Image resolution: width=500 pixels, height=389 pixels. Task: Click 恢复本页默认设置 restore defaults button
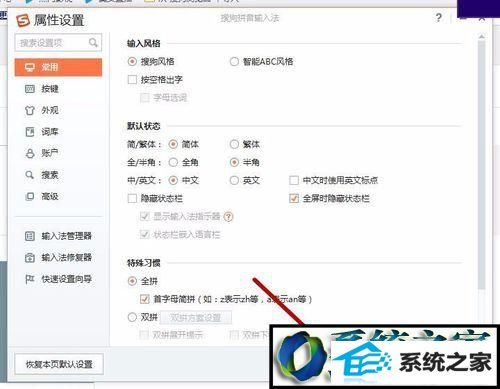pos(59,364)
